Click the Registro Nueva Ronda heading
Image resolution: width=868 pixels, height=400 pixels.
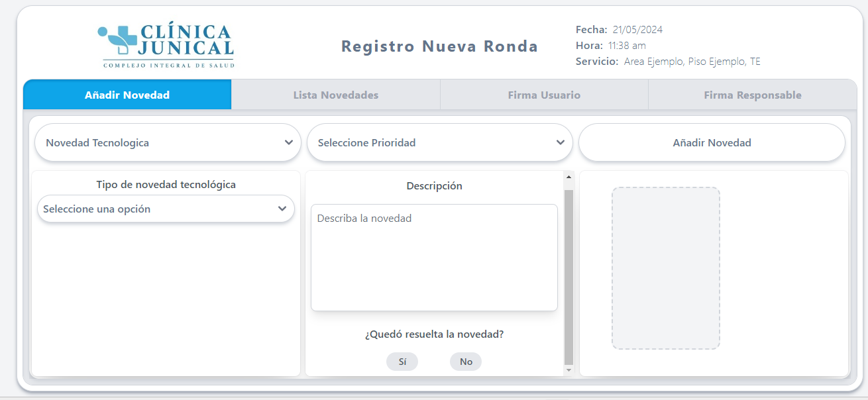439,46
